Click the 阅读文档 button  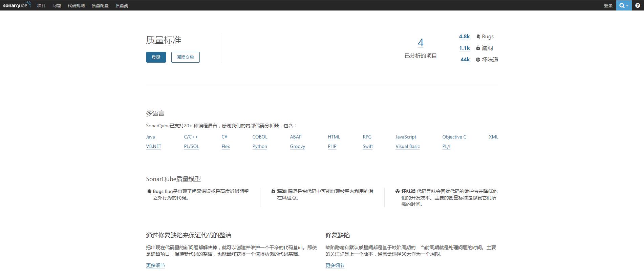click(x=185, y=57)
